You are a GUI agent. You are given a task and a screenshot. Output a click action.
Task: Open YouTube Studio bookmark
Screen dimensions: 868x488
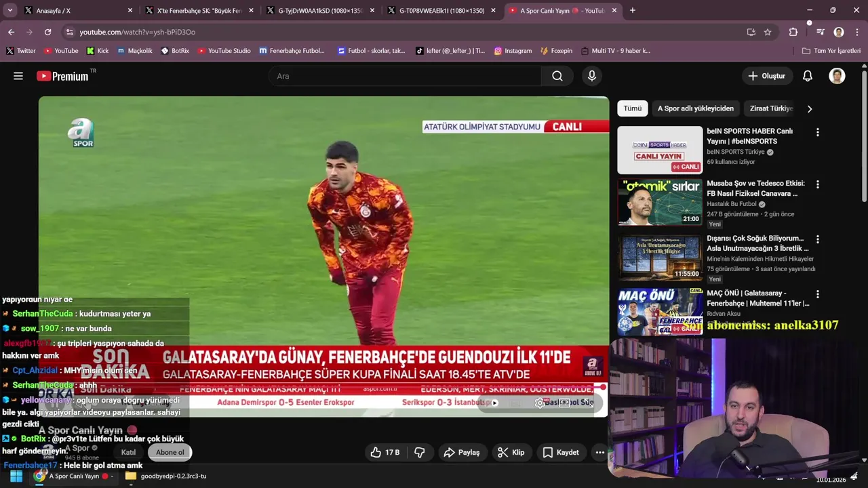224,51
